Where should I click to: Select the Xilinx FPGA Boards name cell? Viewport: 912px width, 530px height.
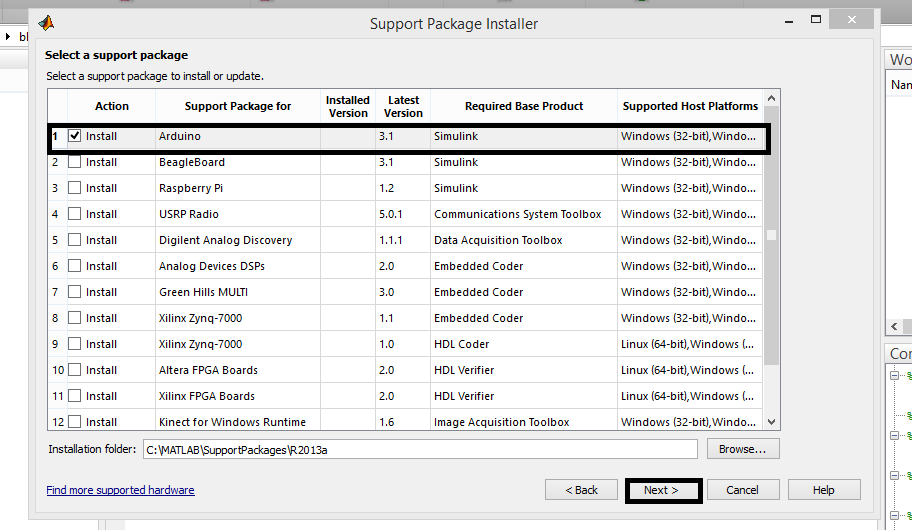tap(238, 396)
